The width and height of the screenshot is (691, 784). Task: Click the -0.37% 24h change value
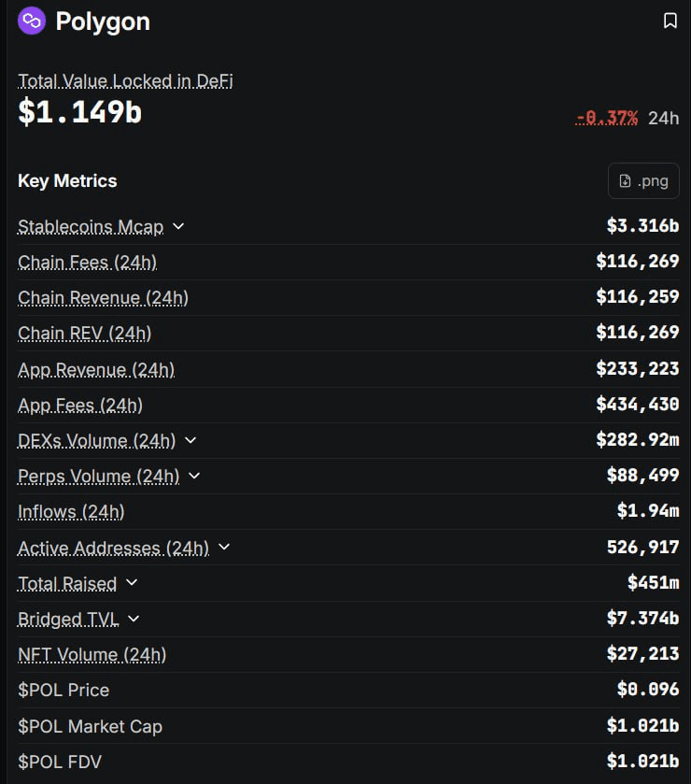coord(607,118)
